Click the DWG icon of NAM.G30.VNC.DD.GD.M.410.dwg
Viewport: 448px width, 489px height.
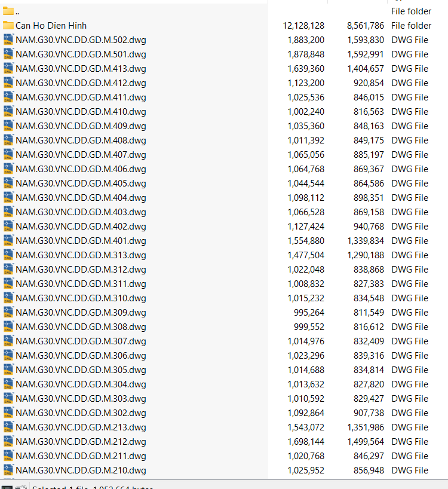(8, 112)
